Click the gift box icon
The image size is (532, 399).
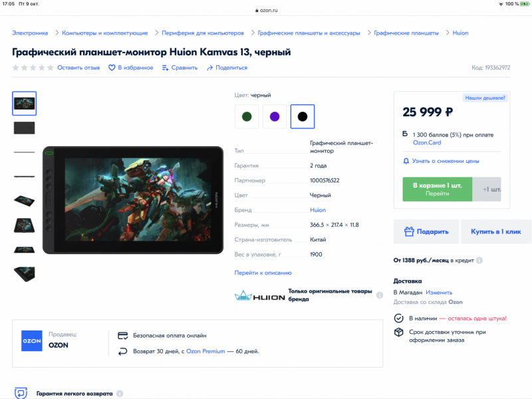pyautogui.click(x=409, y=231)
